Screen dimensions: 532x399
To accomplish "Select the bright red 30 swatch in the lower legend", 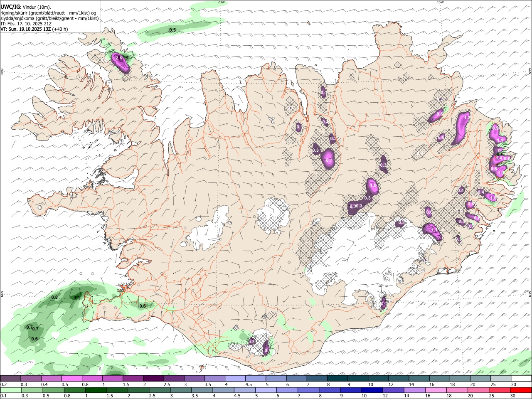I will pyautogui.click(x=521, y=390).
